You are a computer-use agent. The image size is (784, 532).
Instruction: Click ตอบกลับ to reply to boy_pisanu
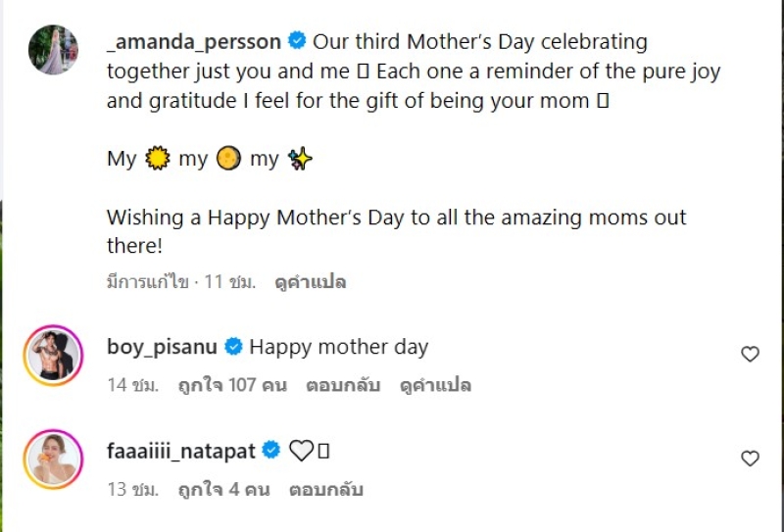coord(343,385)
